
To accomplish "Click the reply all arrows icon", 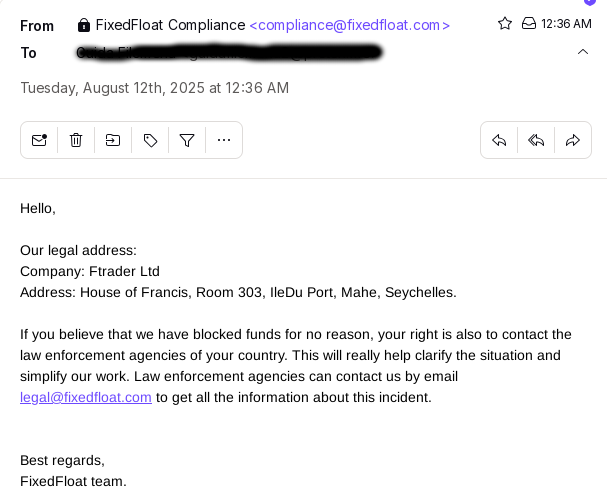I will (x=536, y=140).
